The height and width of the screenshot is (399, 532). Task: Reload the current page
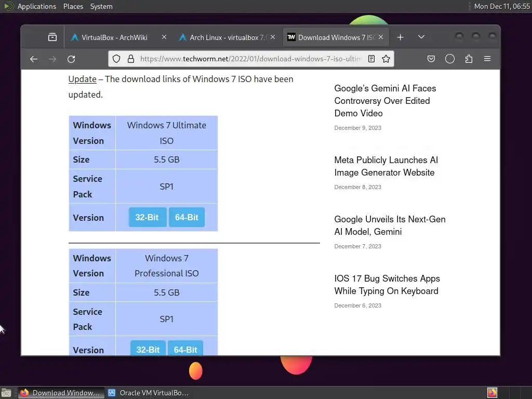(x=71, y=59)
